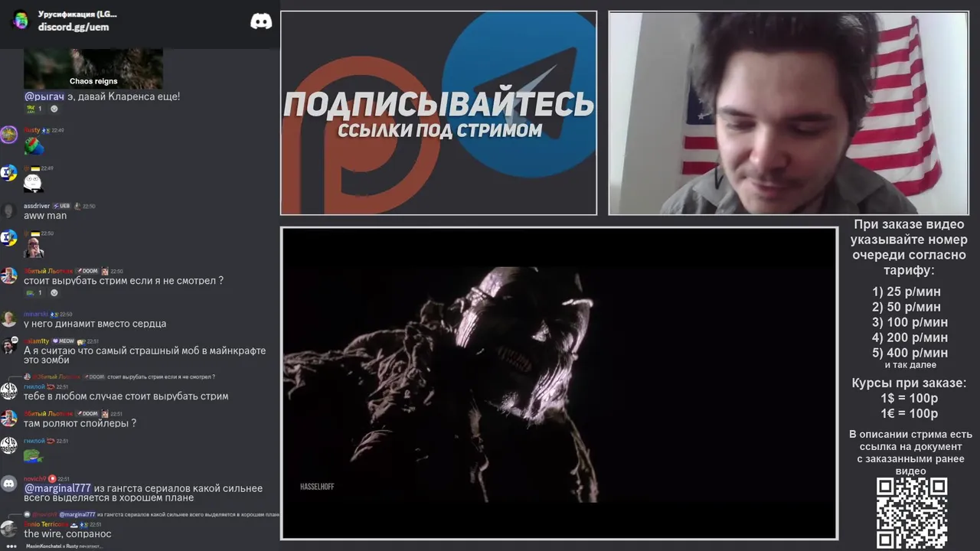
Task: Click ijr's avatar on the 22:49 message
Action: pos(8,173)
